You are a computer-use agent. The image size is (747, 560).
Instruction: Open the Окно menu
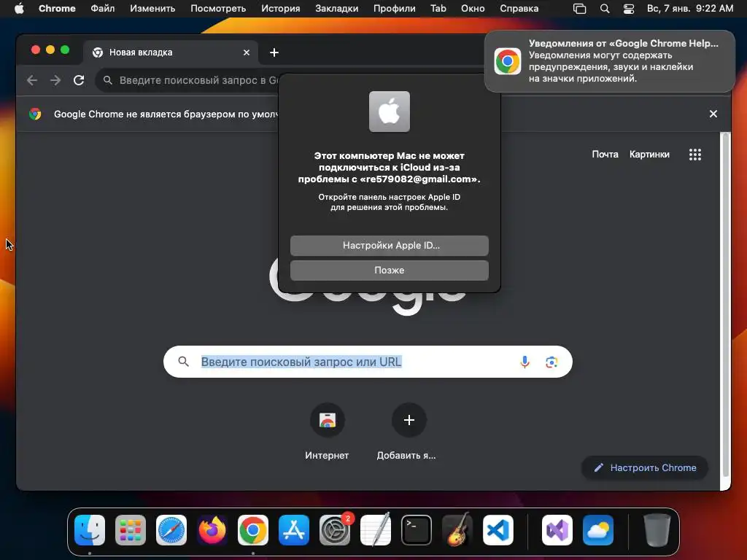(x=473, y=9)
